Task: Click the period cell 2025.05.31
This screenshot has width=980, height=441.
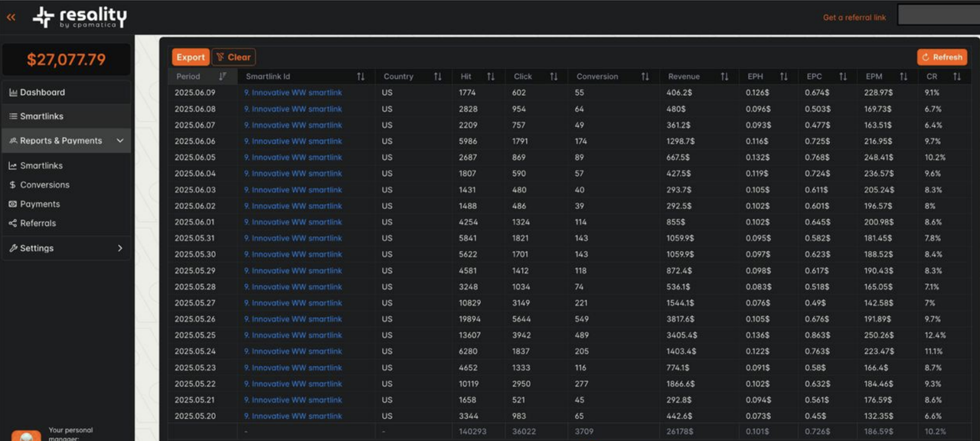Action: coord(195,238)
